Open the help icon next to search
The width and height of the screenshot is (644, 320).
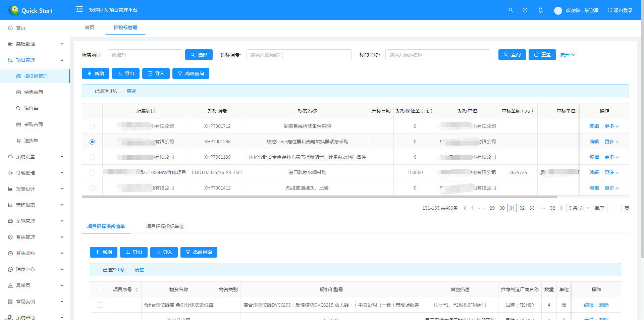coord(525,10)
